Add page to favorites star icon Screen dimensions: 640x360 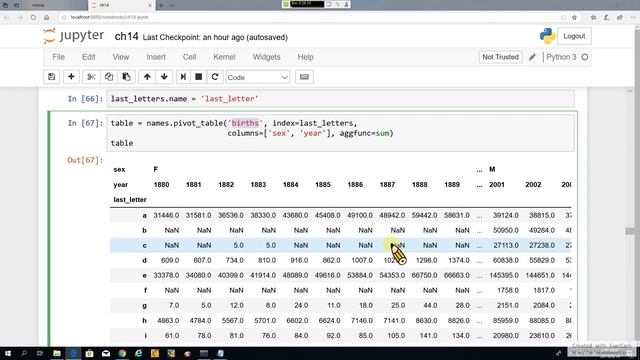coord(574,17)
